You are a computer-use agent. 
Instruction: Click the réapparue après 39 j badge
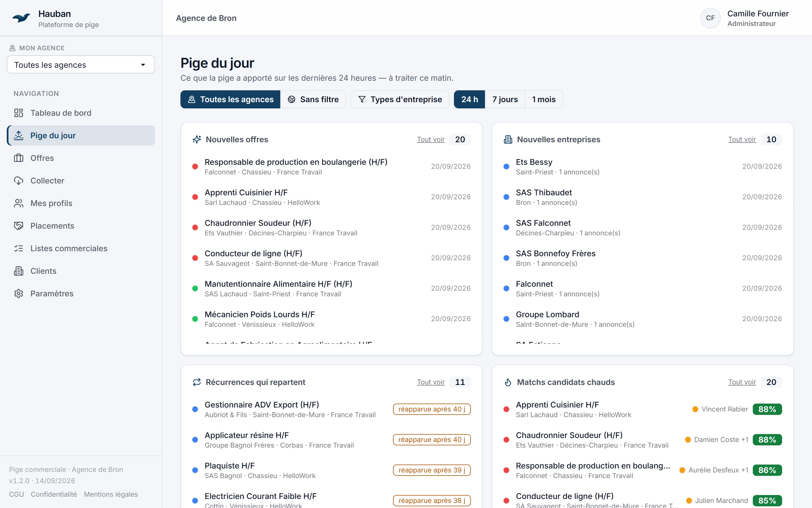point(431,470)
